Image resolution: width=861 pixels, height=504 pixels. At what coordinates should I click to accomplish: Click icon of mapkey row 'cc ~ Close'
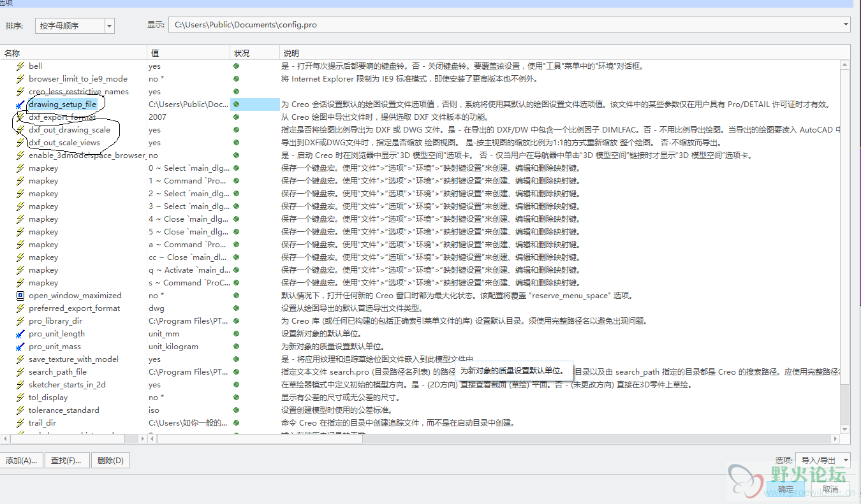point(20,257)
